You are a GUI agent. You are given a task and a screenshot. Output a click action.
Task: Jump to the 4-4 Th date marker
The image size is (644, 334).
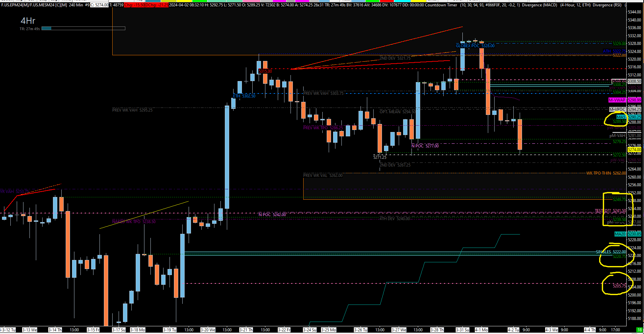pyautogui.click(x=590, y=330)
